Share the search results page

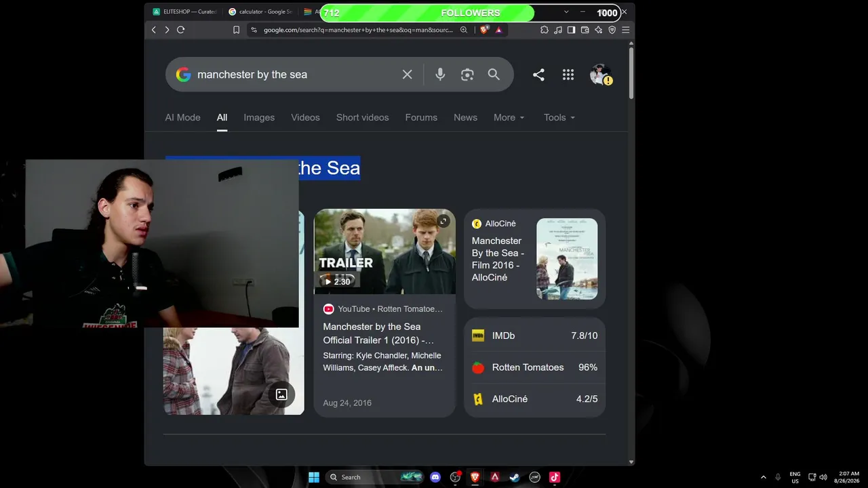pyautogui.click(x=538, y=75)
